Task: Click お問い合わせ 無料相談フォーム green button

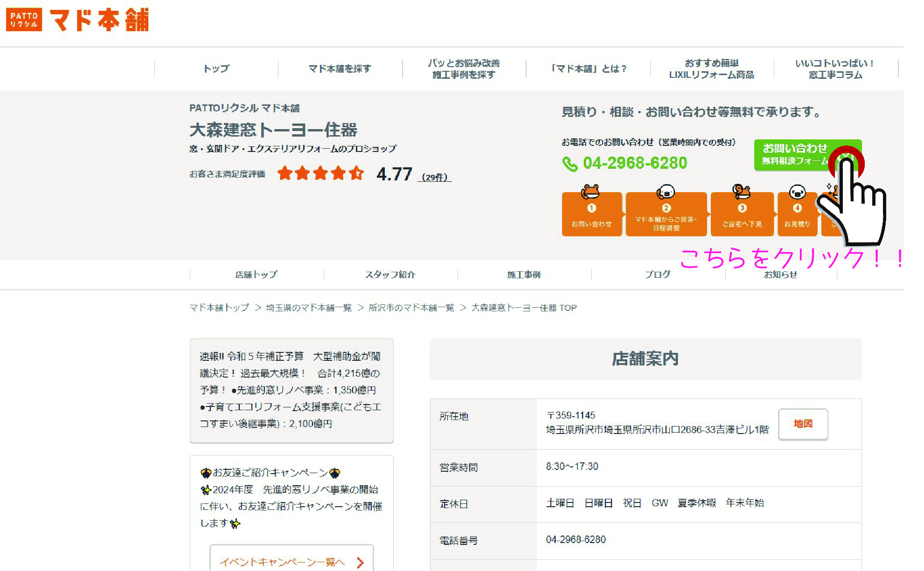Action: (x=807, y=155)
